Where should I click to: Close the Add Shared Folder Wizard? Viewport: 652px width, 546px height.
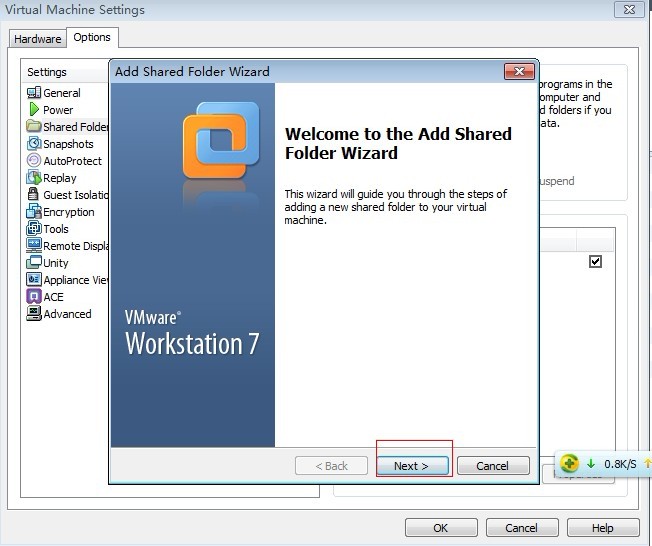[519, 71]
